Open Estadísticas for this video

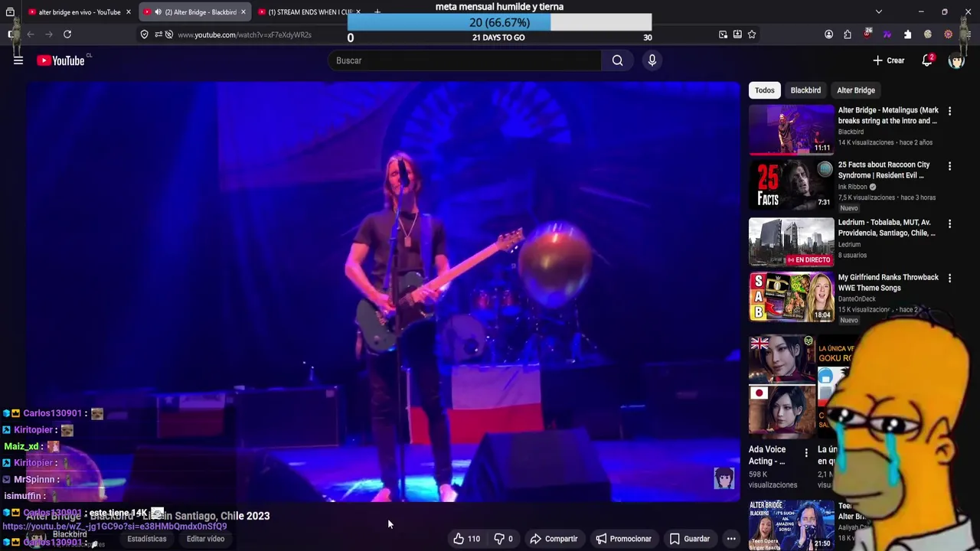(x=146, y=539)
